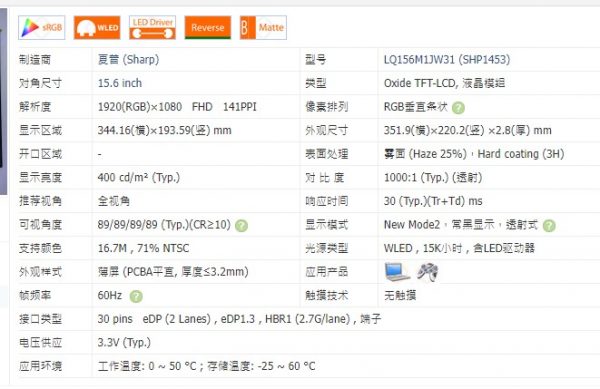Open help icon next to viewing angle 89/89/89/89
Screen dimensions: 600x389
pos(241,226)
